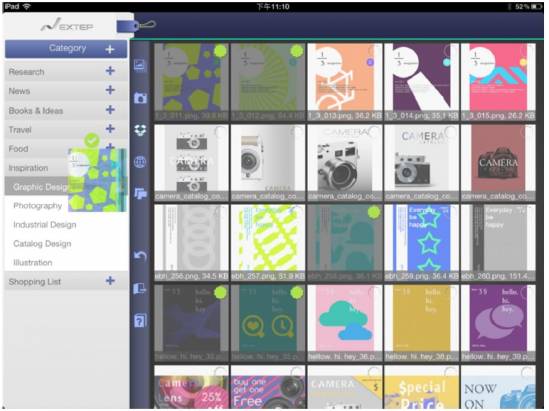Select the Photography subcategory
The image size is (549, 411).
pyautogui.click(x=37, y=206)
